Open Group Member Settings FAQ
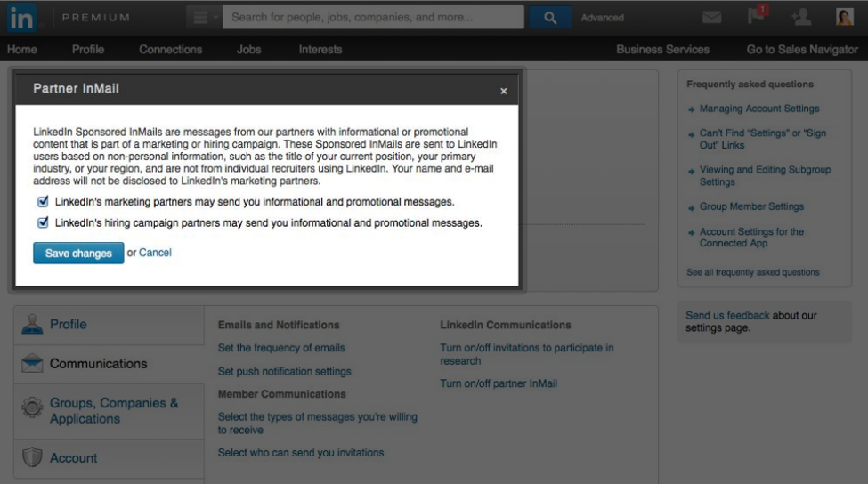The image size is (868, 484). pyautogui.click(x=751, y=206)
